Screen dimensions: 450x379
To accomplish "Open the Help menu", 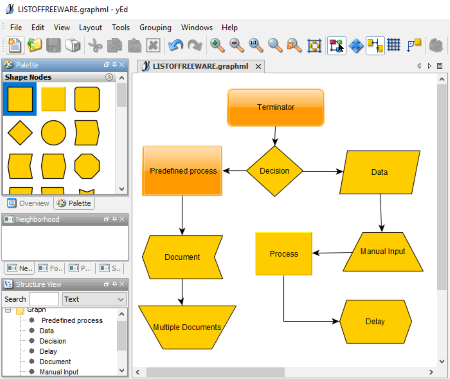I will click(x=230, y=27).
